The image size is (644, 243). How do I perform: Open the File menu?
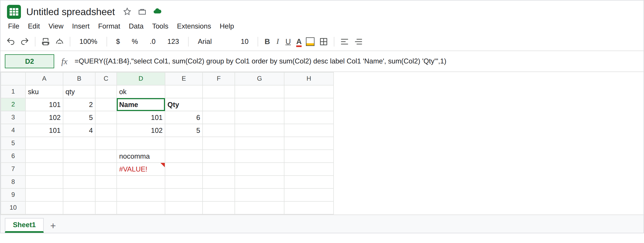point(14,26)
